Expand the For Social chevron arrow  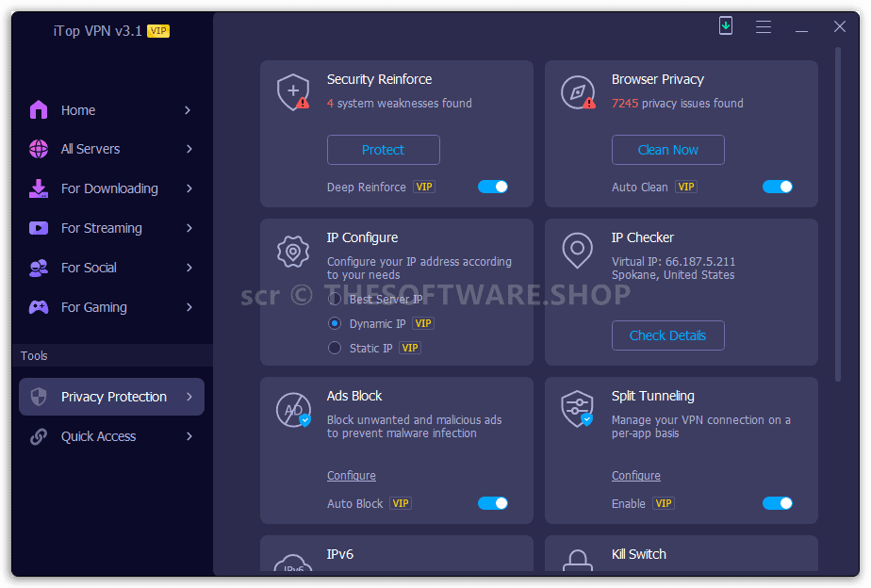189,268
